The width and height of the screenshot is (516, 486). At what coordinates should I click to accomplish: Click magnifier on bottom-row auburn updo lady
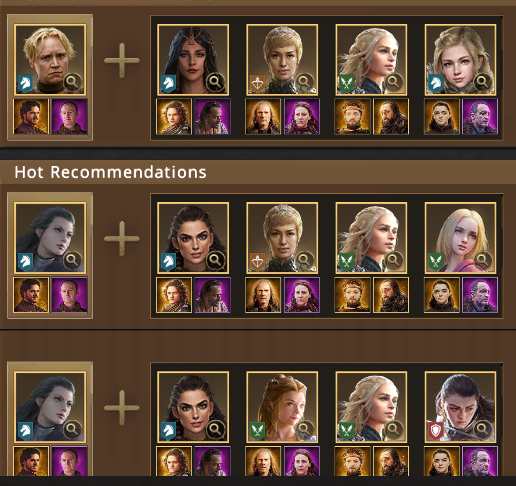click(x=304, y=429)
